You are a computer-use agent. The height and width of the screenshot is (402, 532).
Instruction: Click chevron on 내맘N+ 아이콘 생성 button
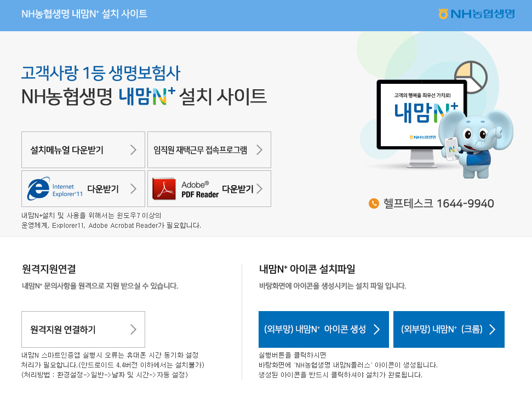[x=376, y=329]
